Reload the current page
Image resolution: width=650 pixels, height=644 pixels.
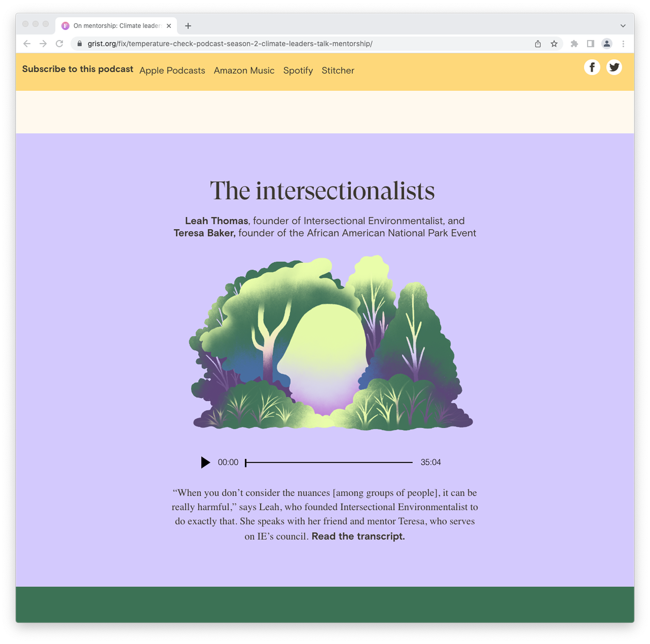pyautogui.click(x=59, y=44)
